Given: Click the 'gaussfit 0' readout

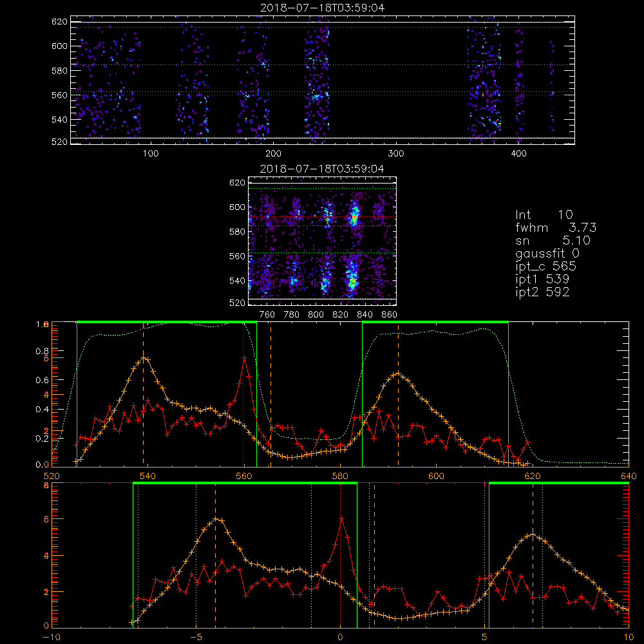Looking at the screenshot, I should 547,253.
